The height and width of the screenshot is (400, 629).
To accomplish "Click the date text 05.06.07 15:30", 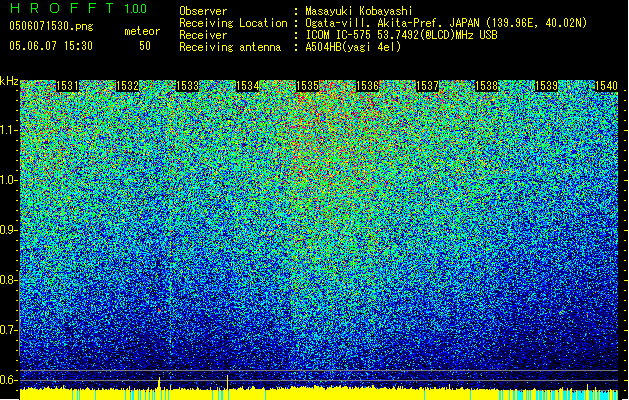I will tap(51, 46).
